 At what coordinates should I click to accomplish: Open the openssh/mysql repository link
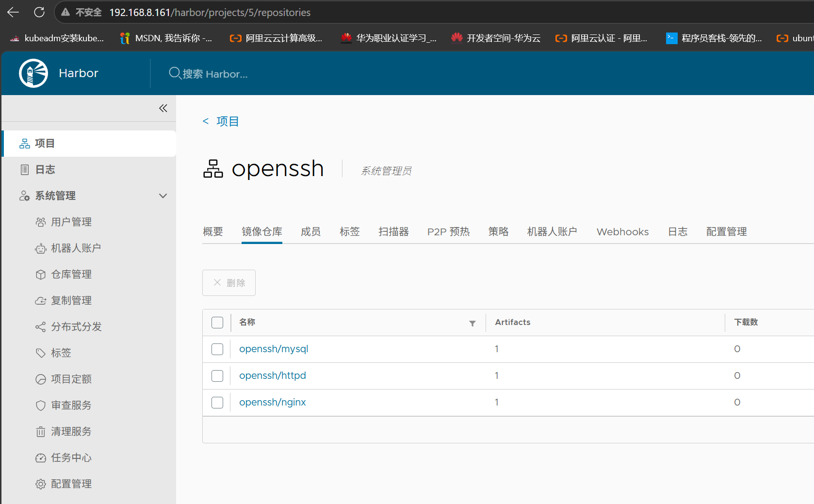(x=274, y=349)
